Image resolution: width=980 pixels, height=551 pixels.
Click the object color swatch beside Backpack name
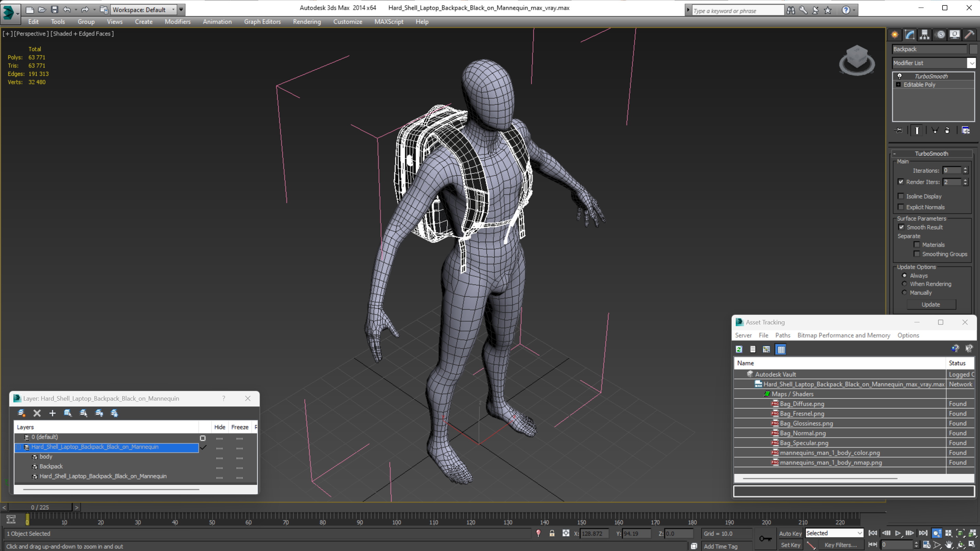point(973,49)
